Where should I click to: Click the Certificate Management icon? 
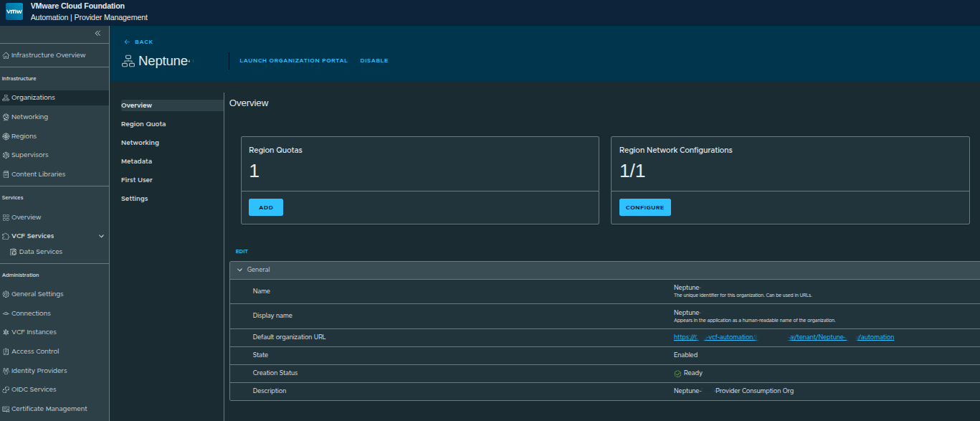[6, 408]
